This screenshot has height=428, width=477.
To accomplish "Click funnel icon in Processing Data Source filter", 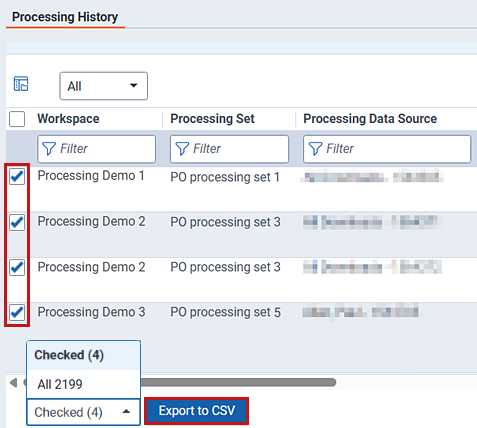I will [315, 149].
